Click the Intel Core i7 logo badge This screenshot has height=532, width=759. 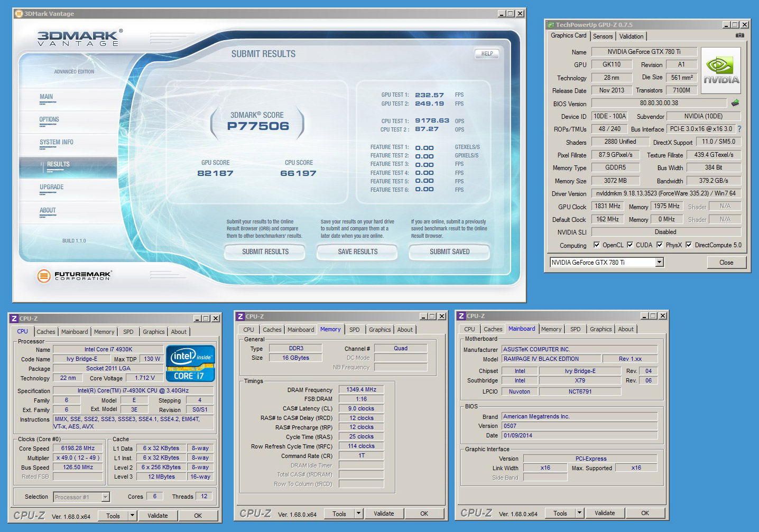[190, 363]
